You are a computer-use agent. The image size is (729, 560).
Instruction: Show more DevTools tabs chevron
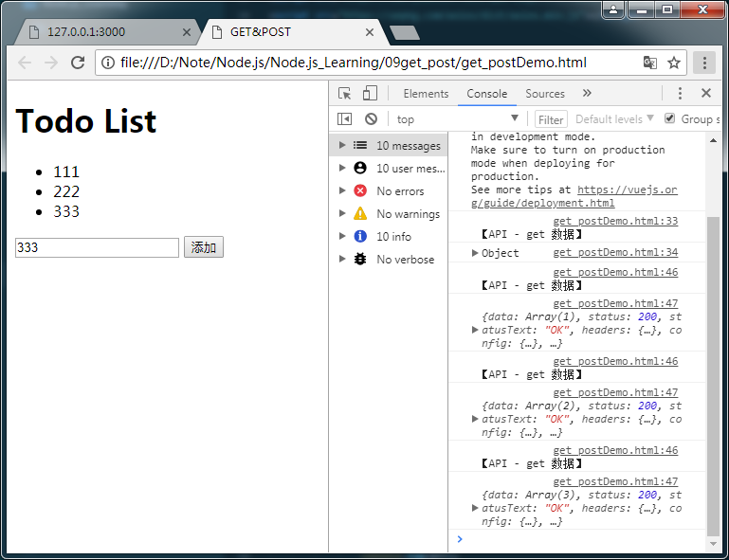(587, 93)
